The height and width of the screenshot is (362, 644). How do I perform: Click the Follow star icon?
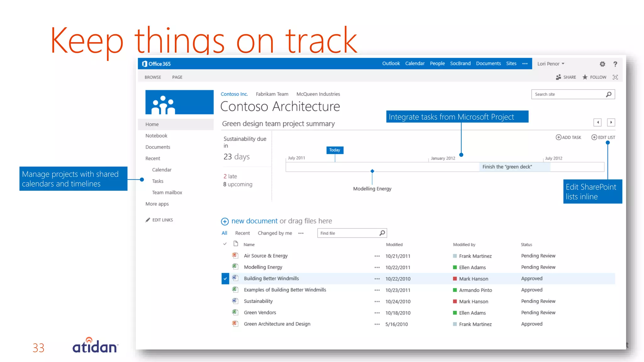coord(585,77)
